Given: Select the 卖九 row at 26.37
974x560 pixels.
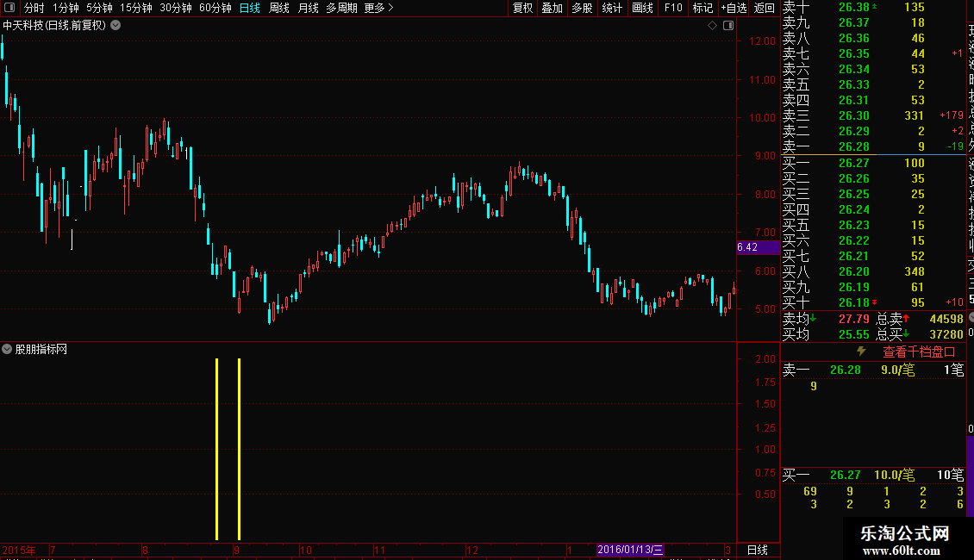Looking at the screenshot, I should [873, 23].
